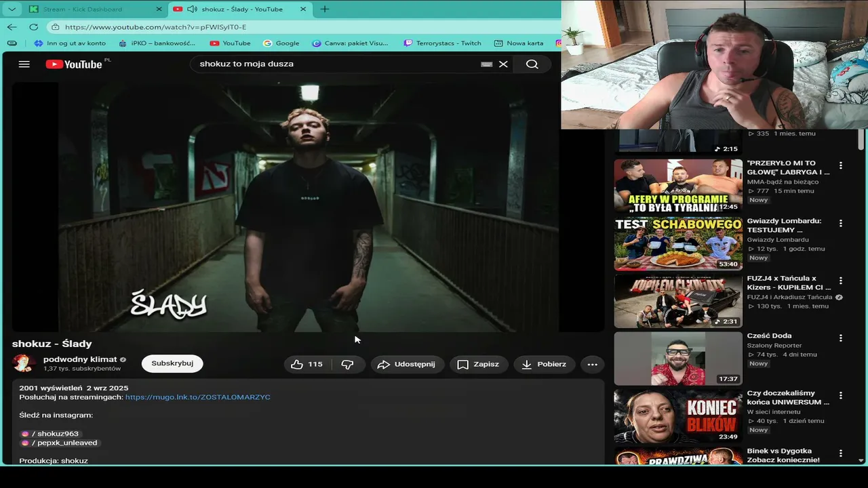Select the shokuz - Ślady YouTube tab
This screenshot has width=868, height=488.
pos(241,9)
